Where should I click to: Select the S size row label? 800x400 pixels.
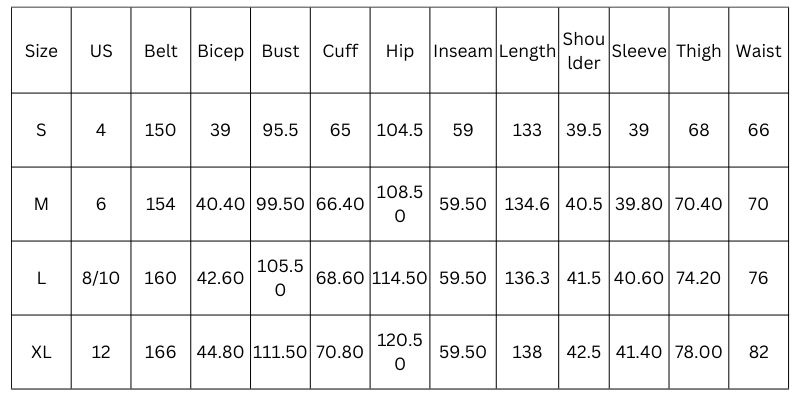[x=41, y=130]
